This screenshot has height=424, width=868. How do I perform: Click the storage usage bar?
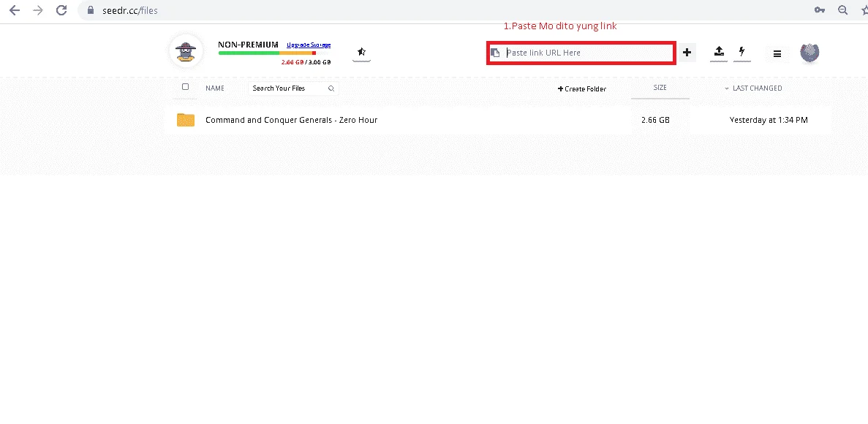(268, 53)
